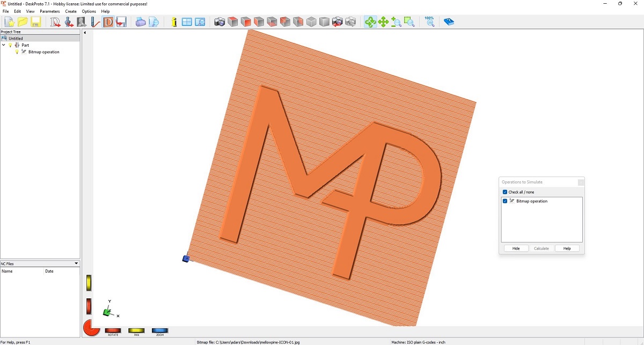Click the window with magnifier icon
Viewport: 644px width, 345px height.
tap(200, 22)
